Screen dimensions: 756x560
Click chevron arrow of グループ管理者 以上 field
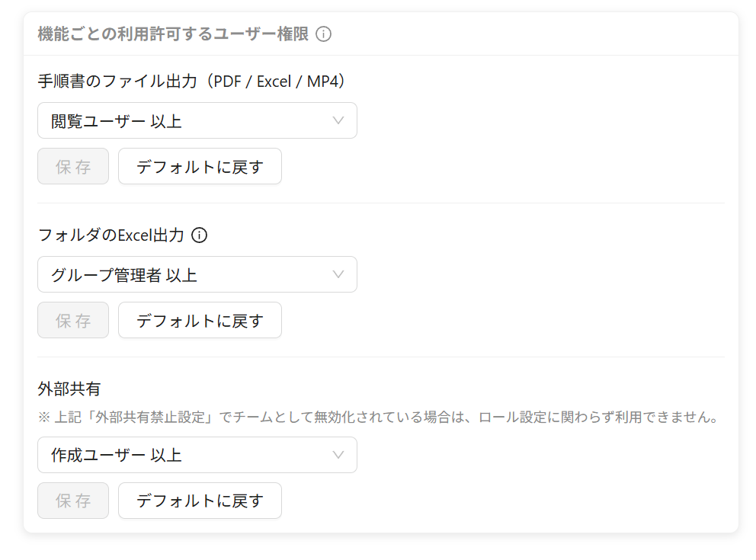pos(338,274)
